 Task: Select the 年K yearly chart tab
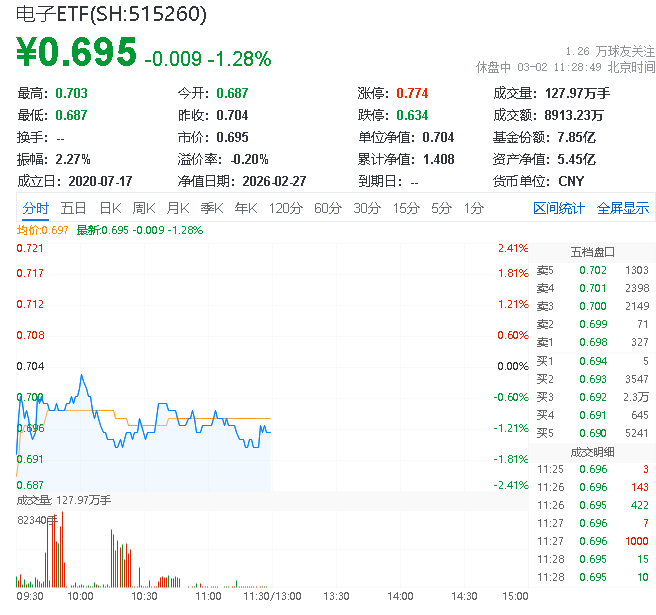(x=245, y=208)
